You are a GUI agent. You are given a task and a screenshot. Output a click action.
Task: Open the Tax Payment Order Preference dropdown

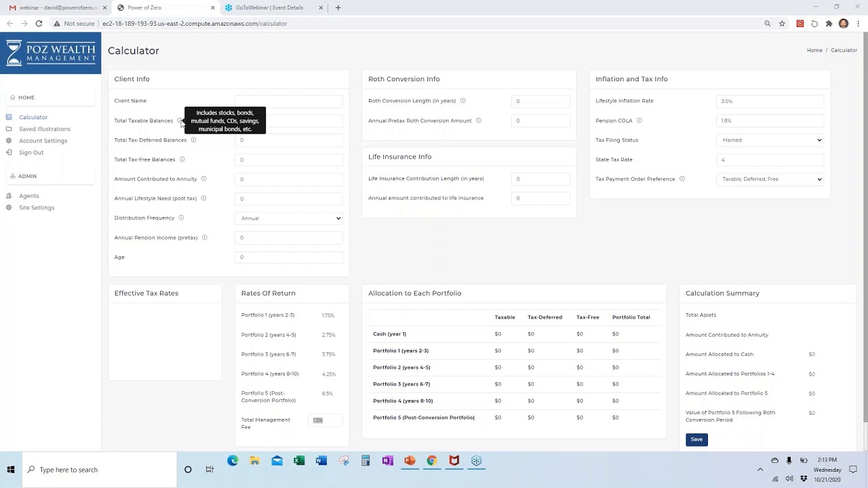click(770, 179)
